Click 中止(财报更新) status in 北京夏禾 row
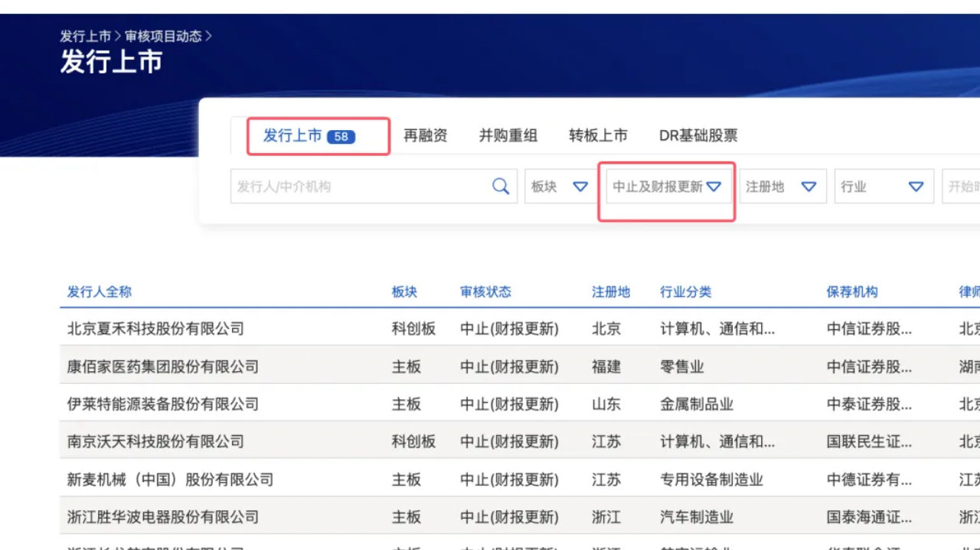This screenshot has width=980, height=550. [x=510, y=329]
